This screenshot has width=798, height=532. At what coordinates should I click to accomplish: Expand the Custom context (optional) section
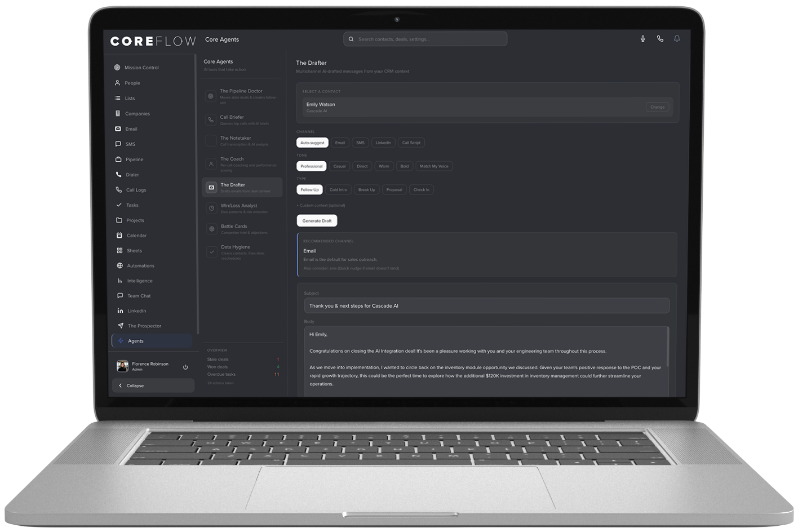pyautogui.click(x=321, y=206)
